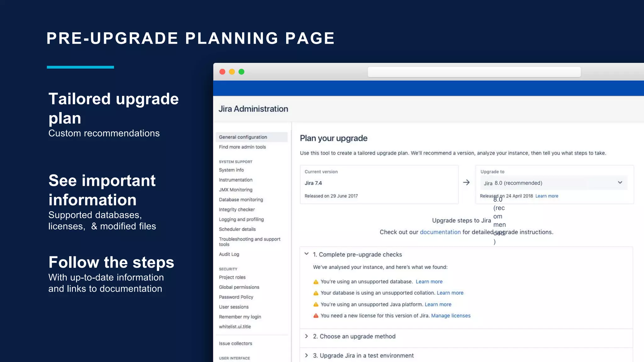Open Remember my login in the sidebar
644x362 pixels.
click(x=240, y=317)
